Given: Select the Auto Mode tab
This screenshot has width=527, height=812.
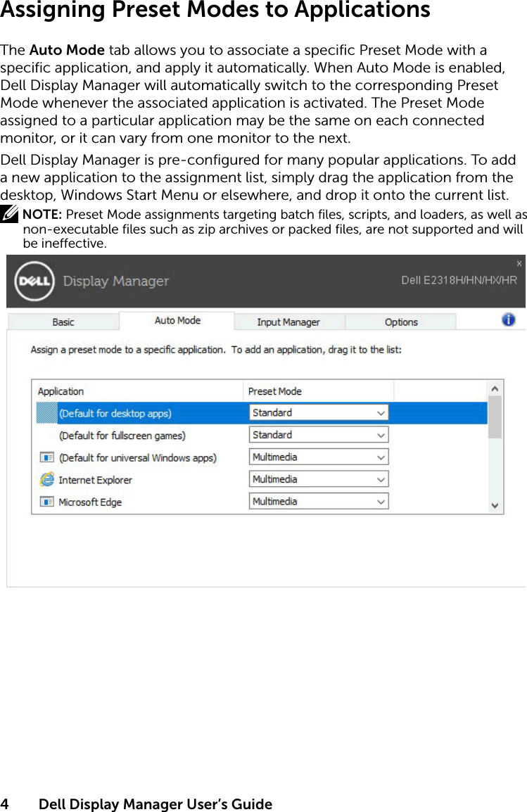Looking at the screenshot, I should pyautogui.click(x=177, y=320).
